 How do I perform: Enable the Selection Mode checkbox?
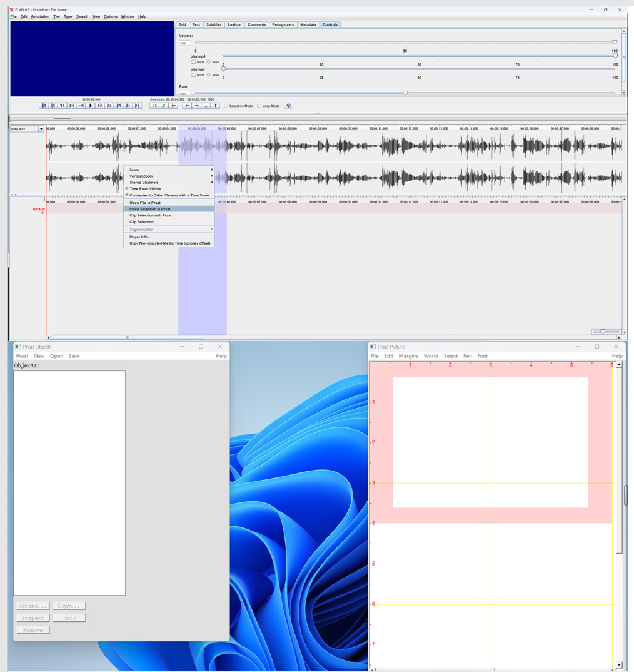[226, 106]
